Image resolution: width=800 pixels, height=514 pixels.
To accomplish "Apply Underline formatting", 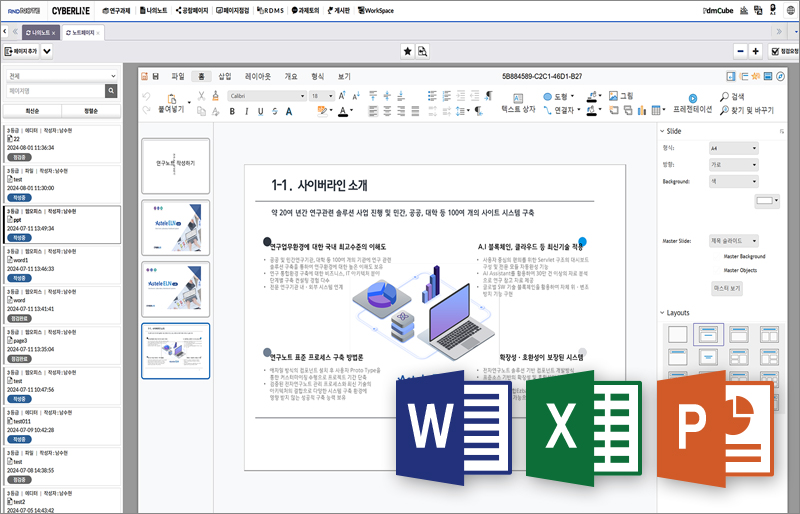I will 261,111.
